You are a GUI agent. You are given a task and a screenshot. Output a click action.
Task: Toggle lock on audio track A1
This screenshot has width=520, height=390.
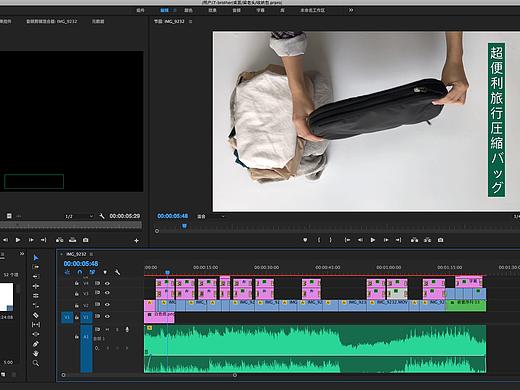tap(77, 337)
